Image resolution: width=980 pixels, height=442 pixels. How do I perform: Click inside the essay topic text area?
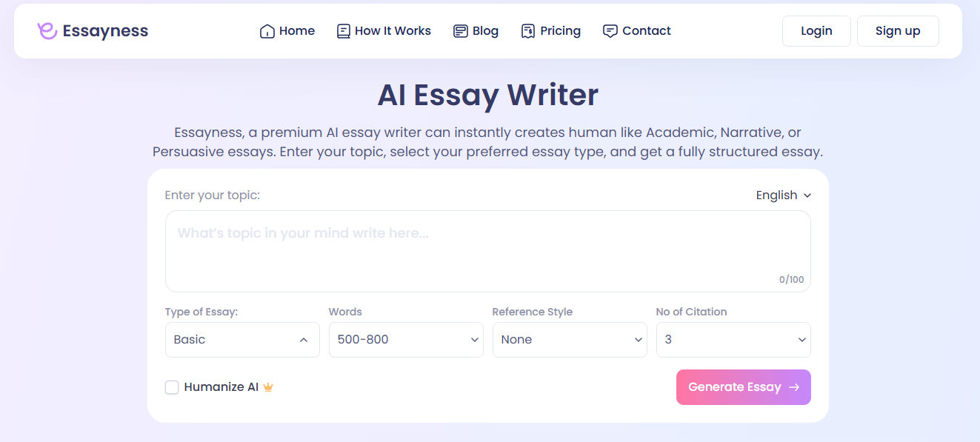[487, 251]
